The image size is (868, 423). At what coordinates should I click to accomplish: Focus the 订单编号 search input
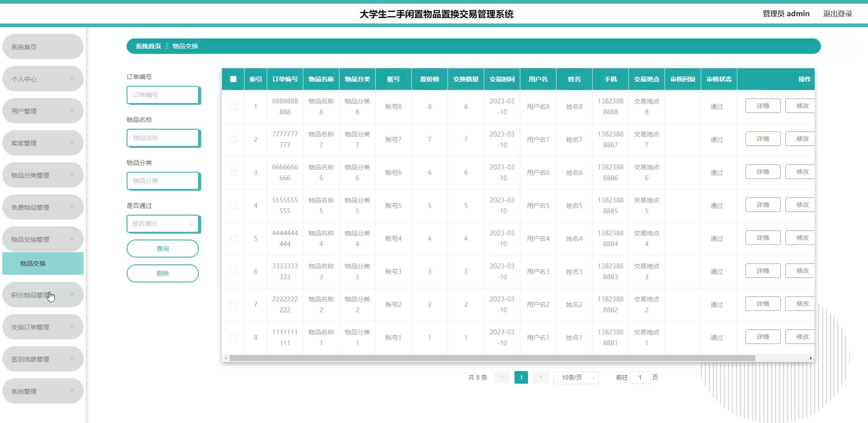point(163,95)
